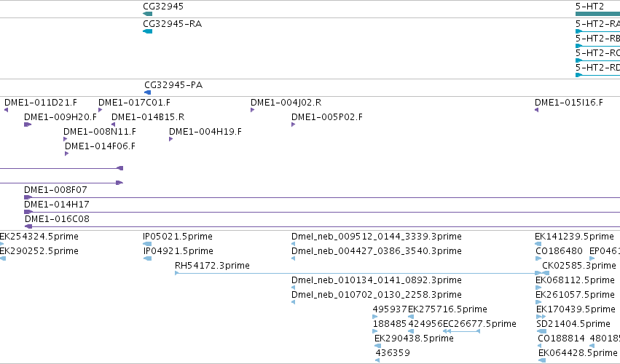Click the DME1-004H19.F arrowhead glyph
This screenshot has height=364, width=620.
point(170,139)
